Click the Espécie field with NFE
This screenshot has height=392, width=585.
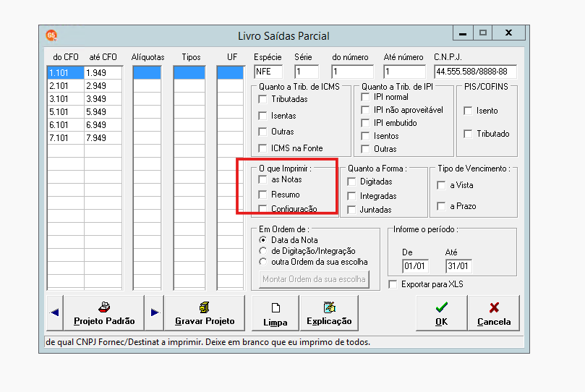tap(268, 72)
